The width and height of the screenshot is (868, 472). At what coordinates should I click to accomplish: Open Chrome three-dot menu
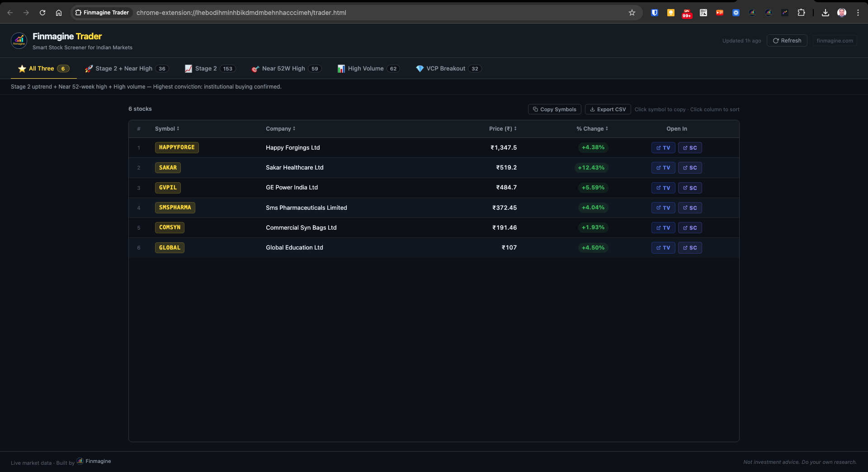(x=858, y=13)
